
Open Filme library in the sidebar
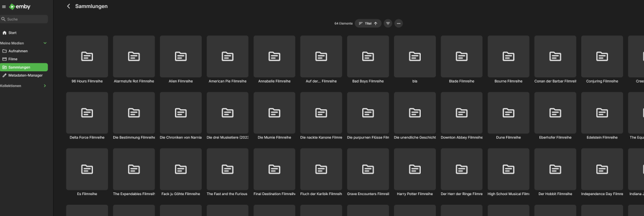12,59
